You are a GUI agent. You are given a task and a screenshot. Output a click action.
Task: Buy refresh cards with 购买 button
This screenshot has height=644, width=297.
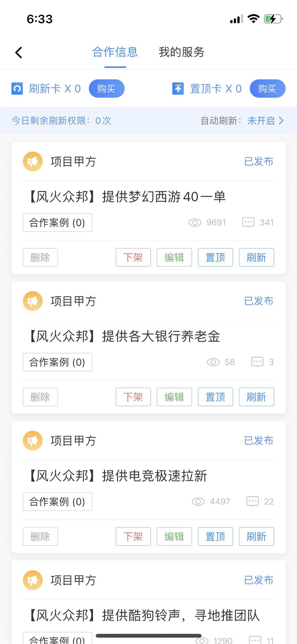tap(106, 89)
